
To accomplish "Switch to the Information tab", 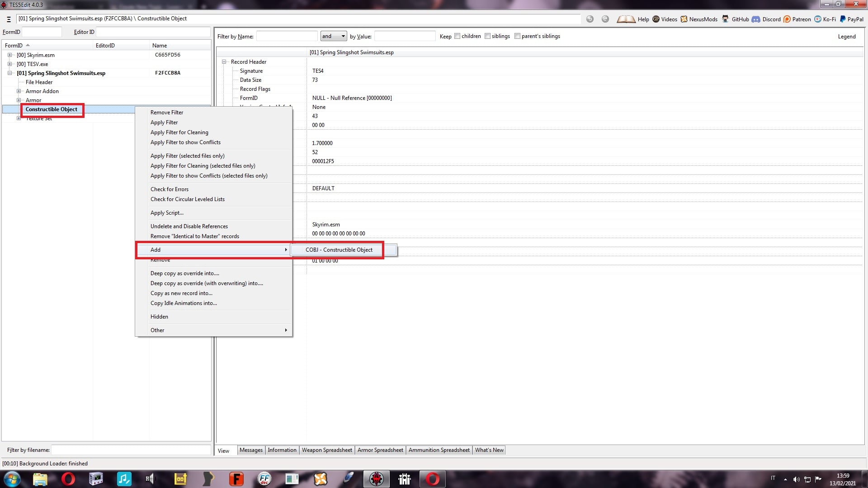I will tap(282, 450).
